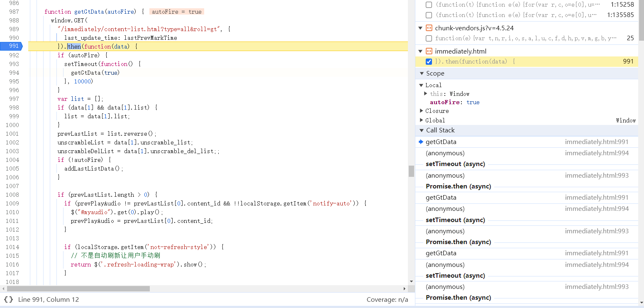
Task: Click blue arrow beside current getGtData frame
Action: point(421,142)
